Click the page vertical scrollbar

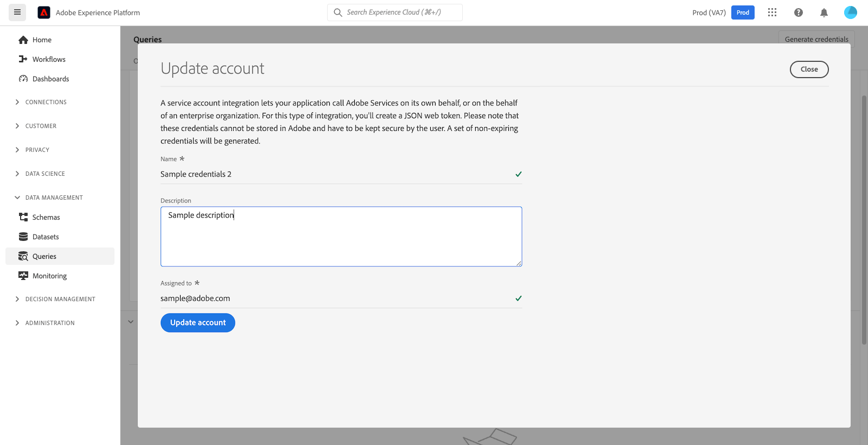864,220
